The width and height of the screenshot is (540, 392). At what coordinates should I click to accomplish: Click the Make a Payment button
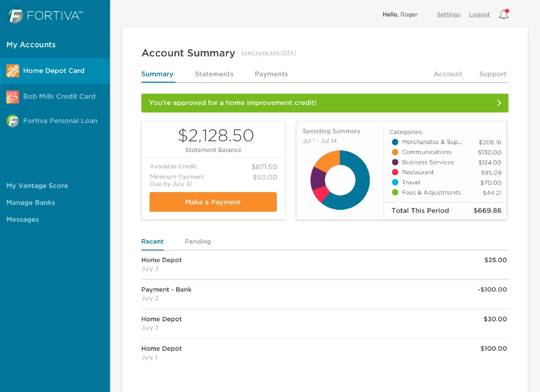click(x=213, y=202)
